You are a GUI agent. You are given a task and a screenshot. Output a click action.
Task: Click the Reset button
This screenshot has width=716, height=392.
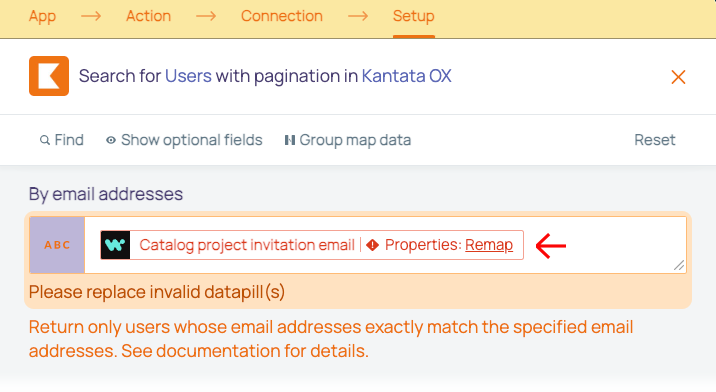click(654, 140)
